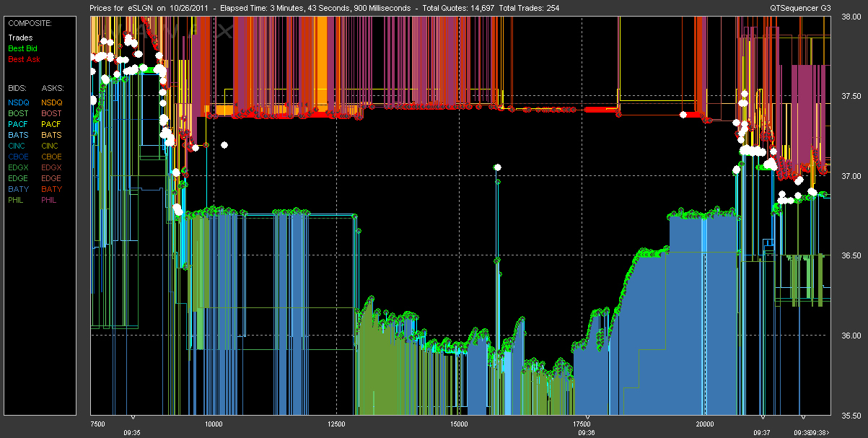Click the 37.00 price axis label

(x=851, y=176)
